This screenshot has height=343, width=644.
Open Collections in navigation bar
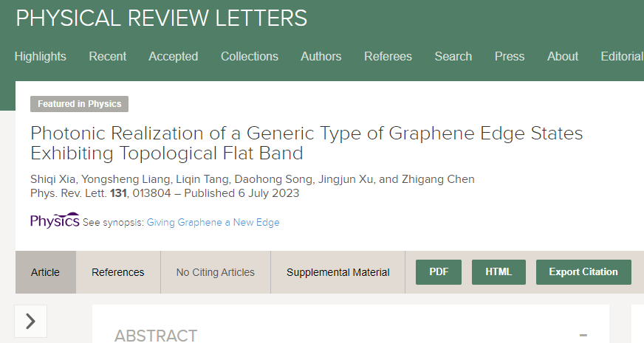click(x=250, y=56)
